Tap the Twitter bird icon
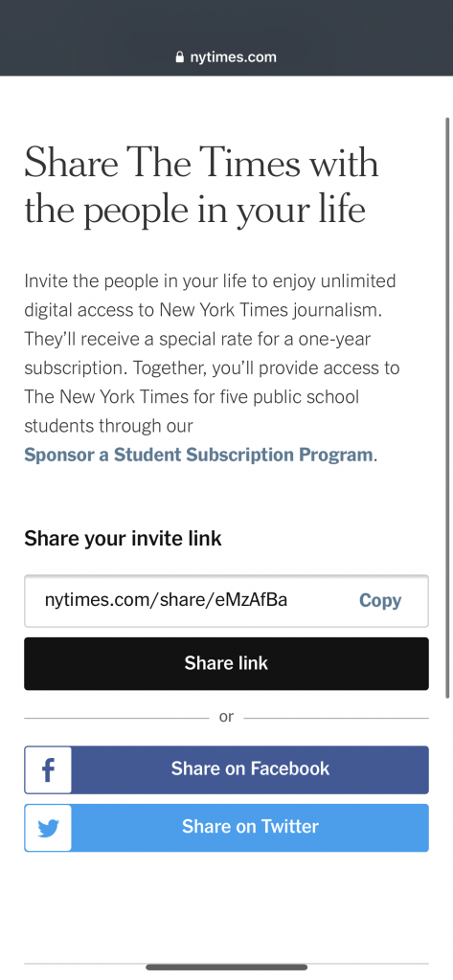453x980 pixels. (48, 828)
